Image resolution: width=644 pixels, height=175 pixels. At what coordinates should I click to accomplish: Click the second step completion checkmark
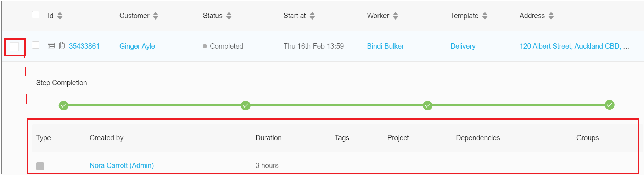tap(246, 105)
